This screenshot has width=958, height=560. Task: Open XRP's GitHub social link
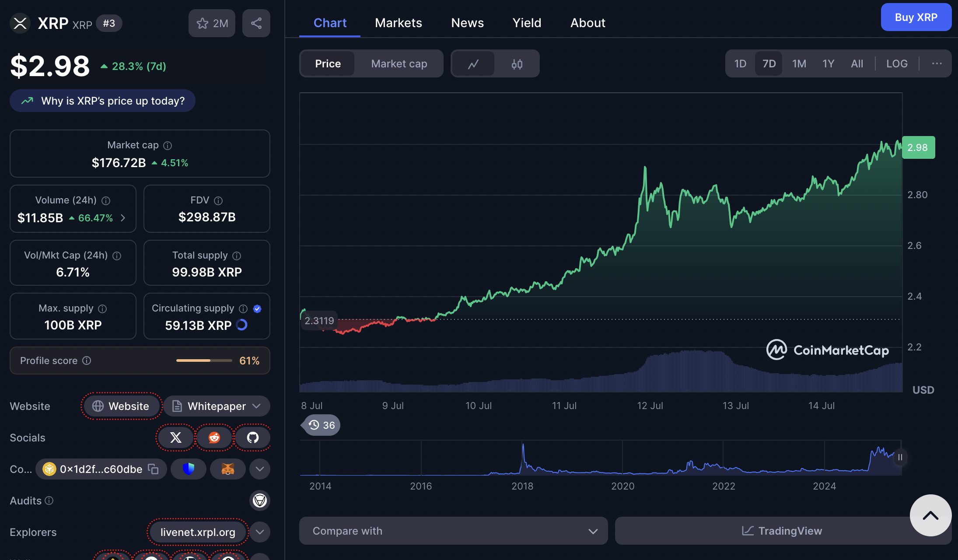tap(253, 437)
